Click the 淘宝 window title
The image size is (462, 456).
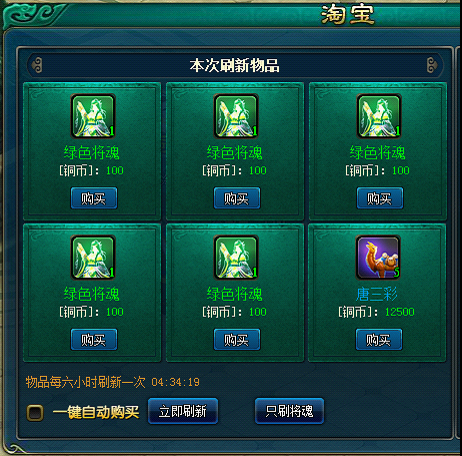coord(348,15)
